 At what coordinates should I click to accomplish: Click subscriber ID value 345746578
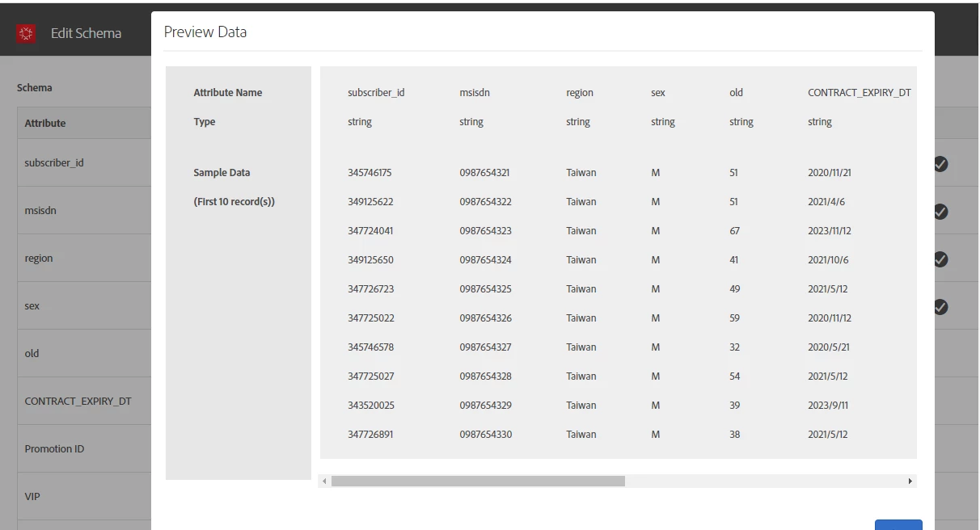(370, 347)
